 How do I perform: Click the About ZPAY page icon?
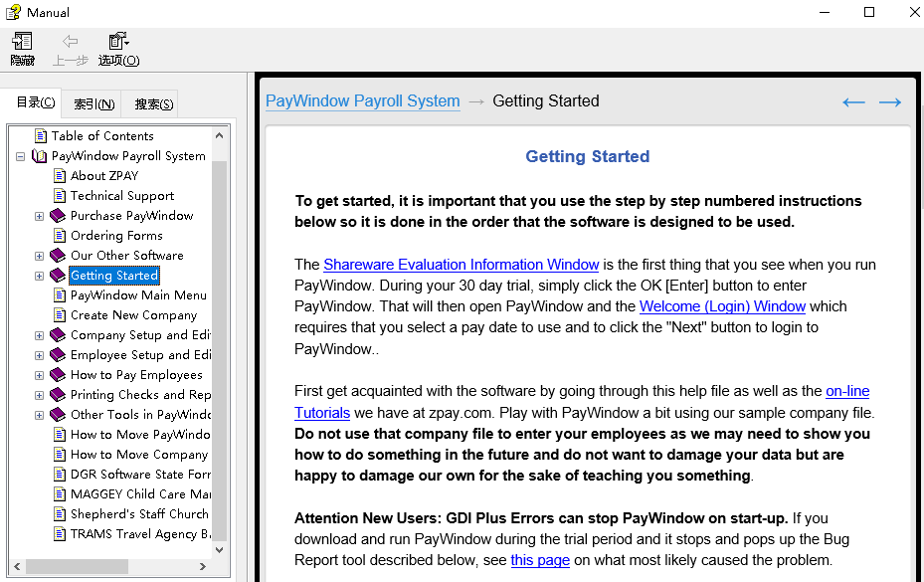tap(60, 176)
